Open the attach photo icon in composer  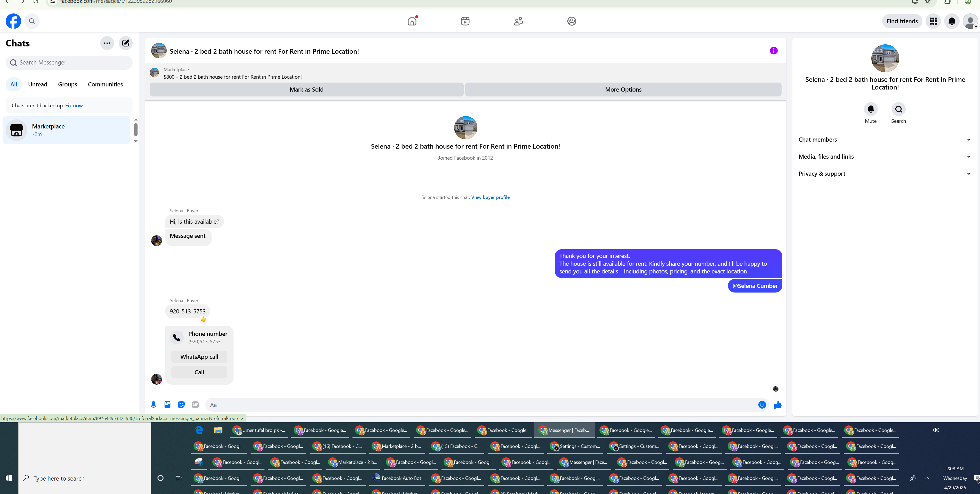click(167, 405)
